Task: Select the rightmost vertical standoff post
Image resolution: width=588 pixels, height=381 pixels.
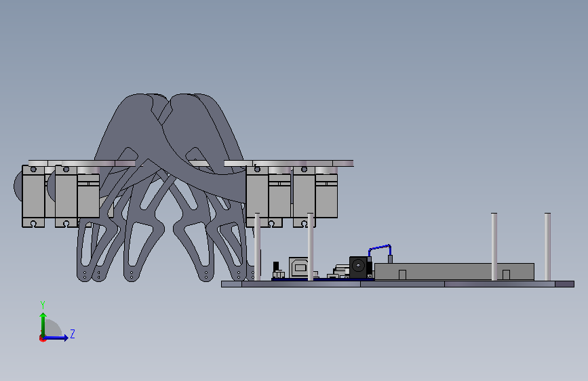Action: (x=547, y=247)
